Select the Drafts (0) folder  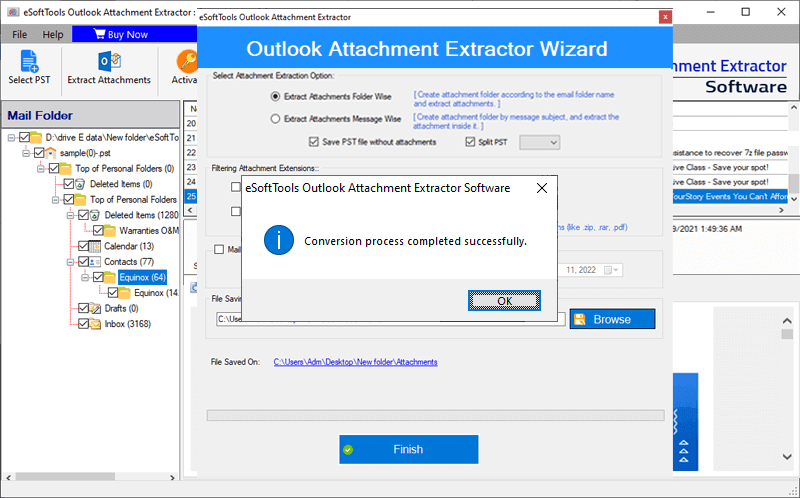(121, 308)
